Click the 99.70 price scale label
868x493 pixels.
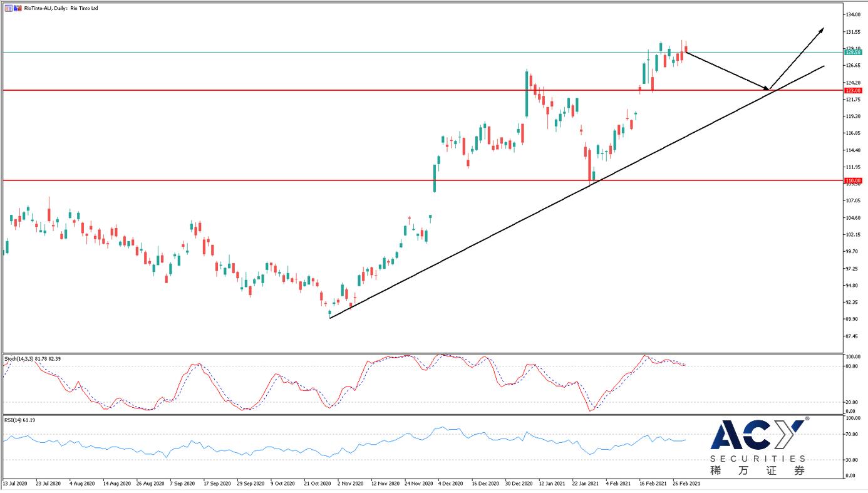tap(852, 251)
